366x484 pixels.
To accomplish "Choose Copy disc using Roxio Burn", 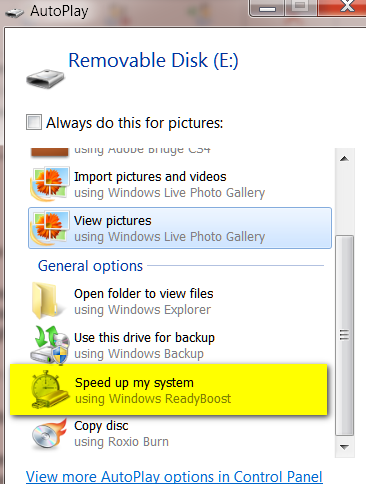I will click(180, 433).
